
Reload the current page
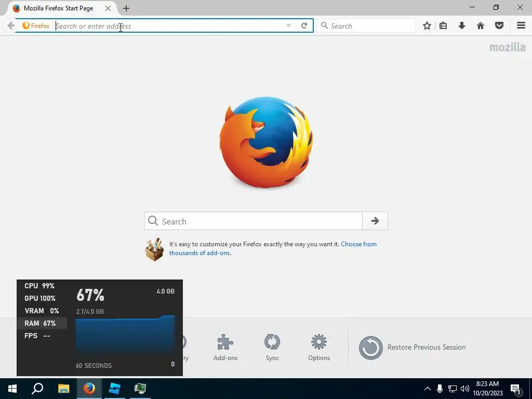(x=304, y=26)
